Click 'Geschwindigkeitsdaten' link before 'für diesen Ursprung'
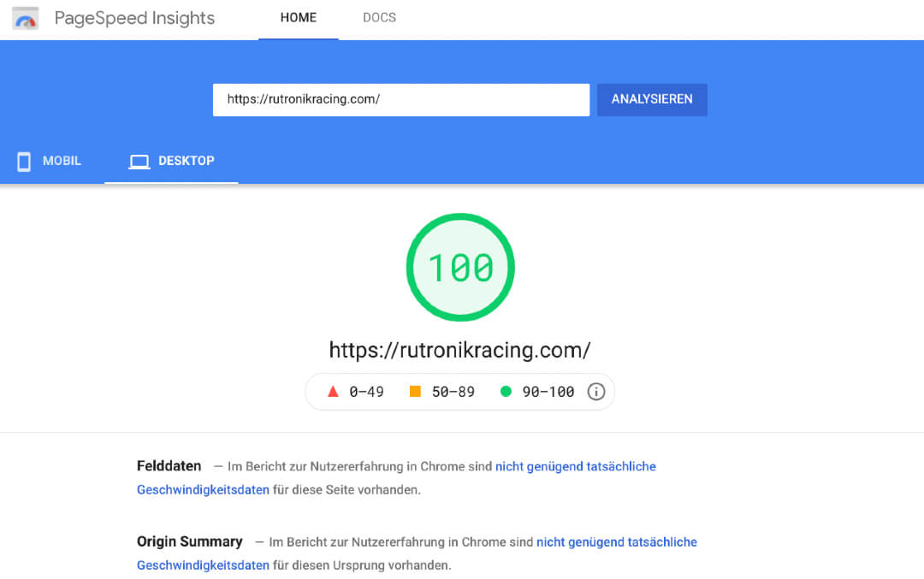The height and width of the screenshot is (579, 924). click(203, 565)
